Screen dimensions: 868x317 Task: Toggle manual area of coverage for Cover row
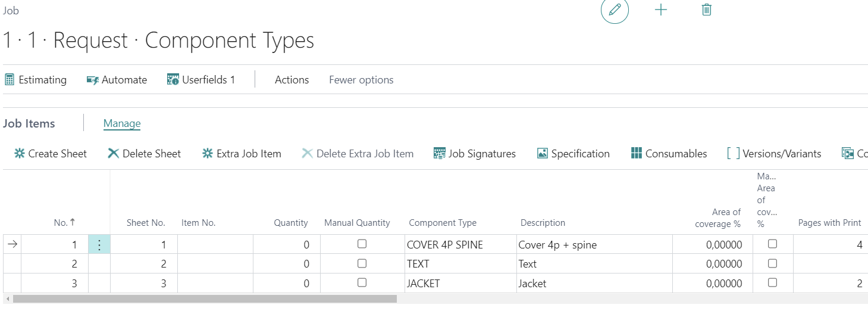pos(772,244)
